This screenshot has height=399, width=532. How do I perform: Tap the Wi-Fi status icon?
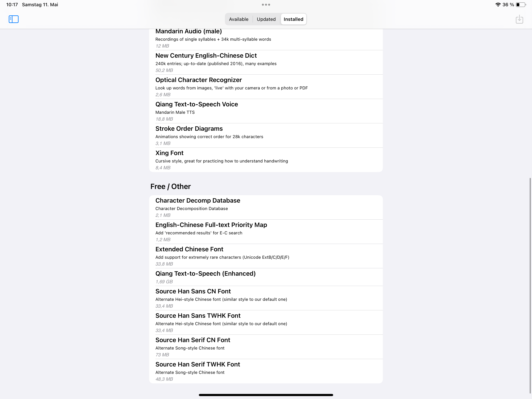tap(498, 4)
